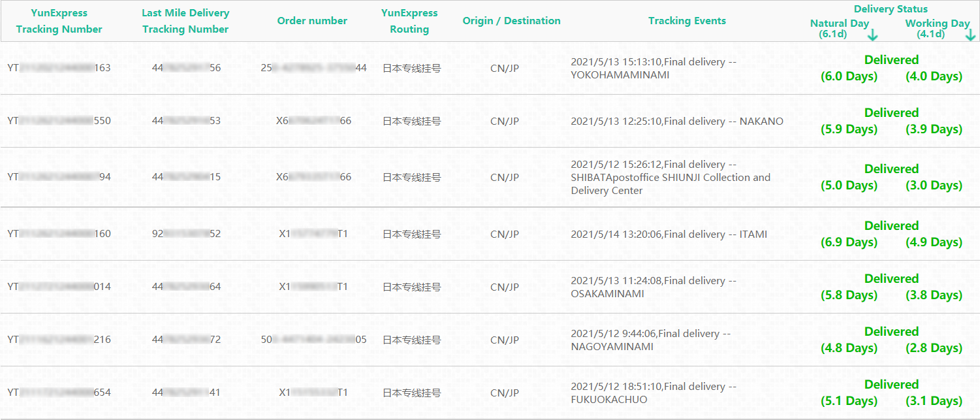Click the Tracking Events column header
Viewport: 980px width, 420px height.
687,21
